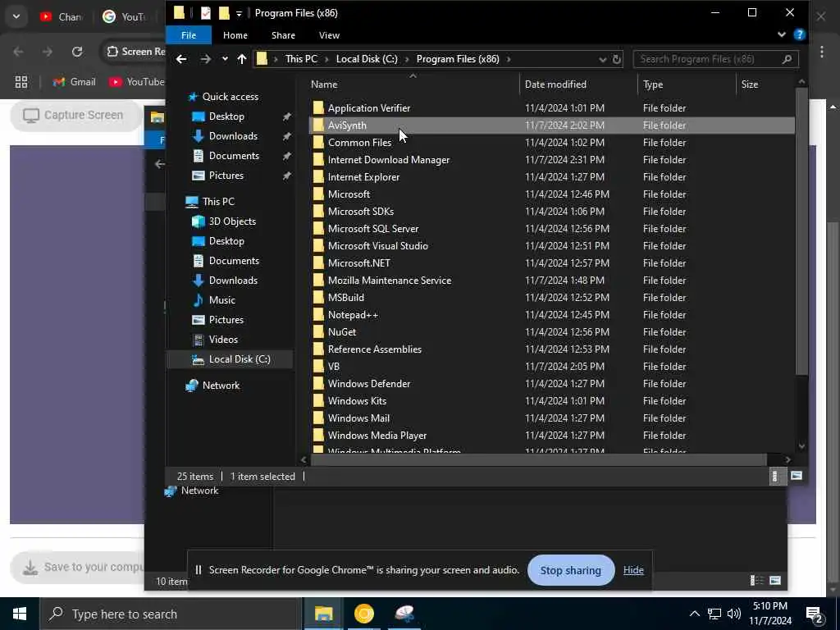The image size is (840, 630).
Task: Search Program Files (x86) field
Action: click(715, 59)
